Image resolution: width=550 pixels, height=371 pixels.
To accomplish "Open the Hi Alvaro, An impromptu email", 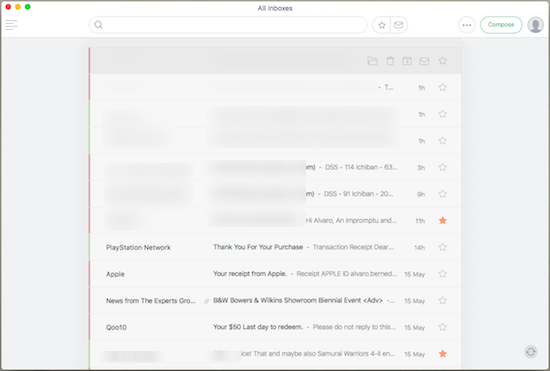I will click(351, 221).
